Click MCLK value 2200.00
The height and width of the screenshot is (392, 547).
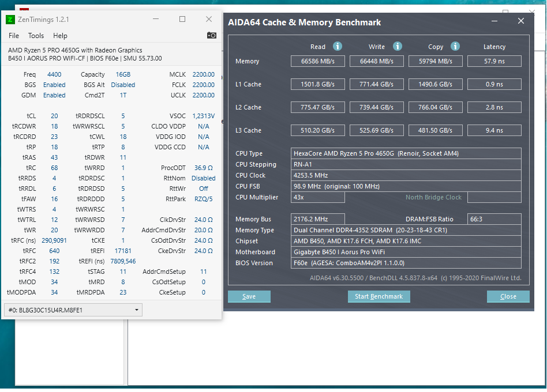[203, 74]
